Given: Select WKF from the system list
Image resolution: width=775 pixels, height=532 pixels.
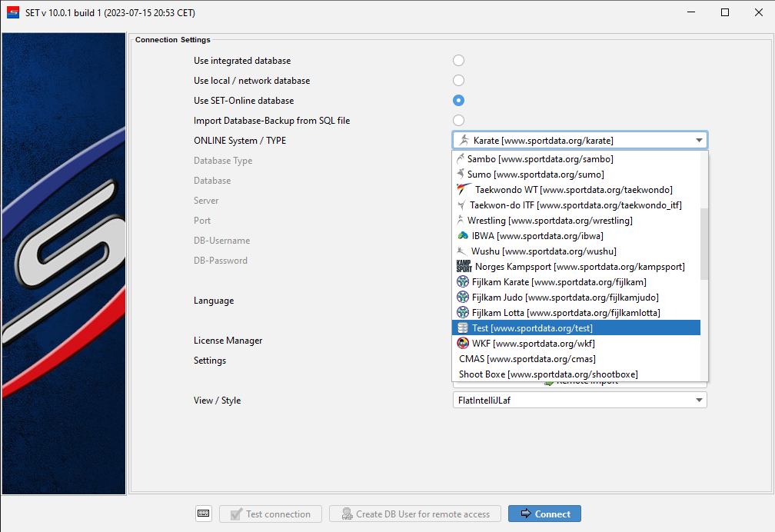Looking at the screenshot, I should point(577,343).
